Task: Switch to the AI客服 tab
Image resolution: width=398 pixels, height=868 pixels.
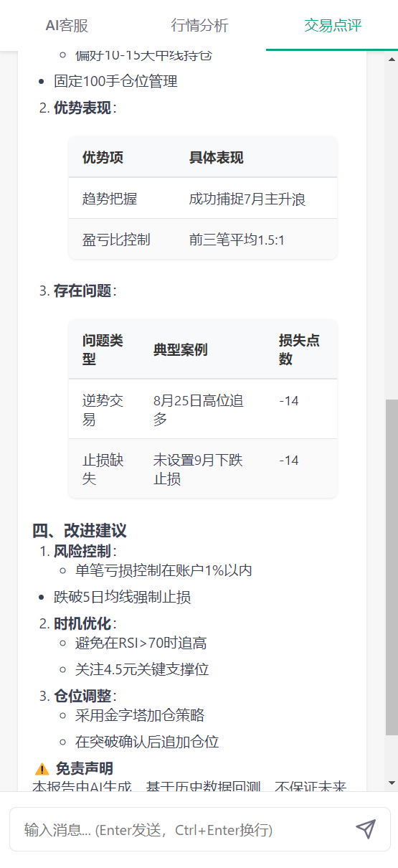Action: [x=67, y=26]
